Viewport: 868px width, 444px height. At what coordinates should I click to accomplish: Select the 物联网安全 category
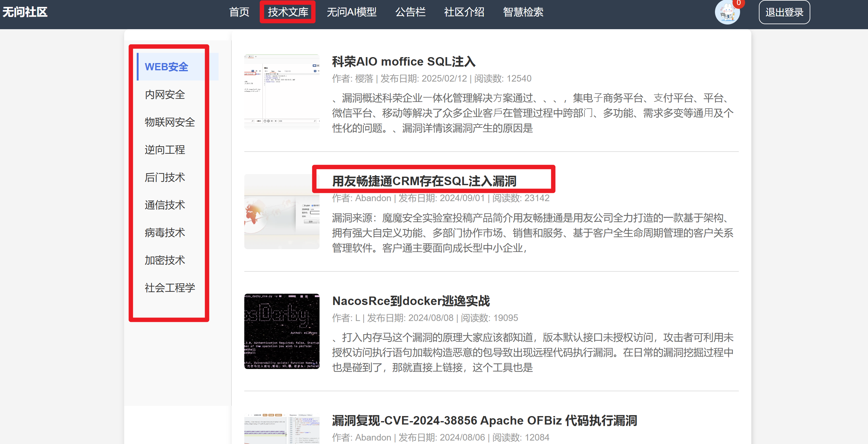(170, 122)
